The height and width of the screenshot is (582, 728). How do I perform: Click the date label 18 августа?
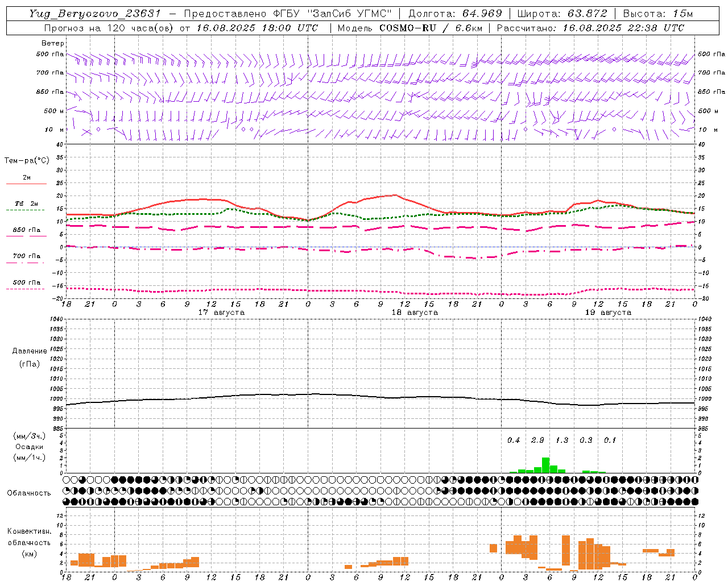[415, 313]
